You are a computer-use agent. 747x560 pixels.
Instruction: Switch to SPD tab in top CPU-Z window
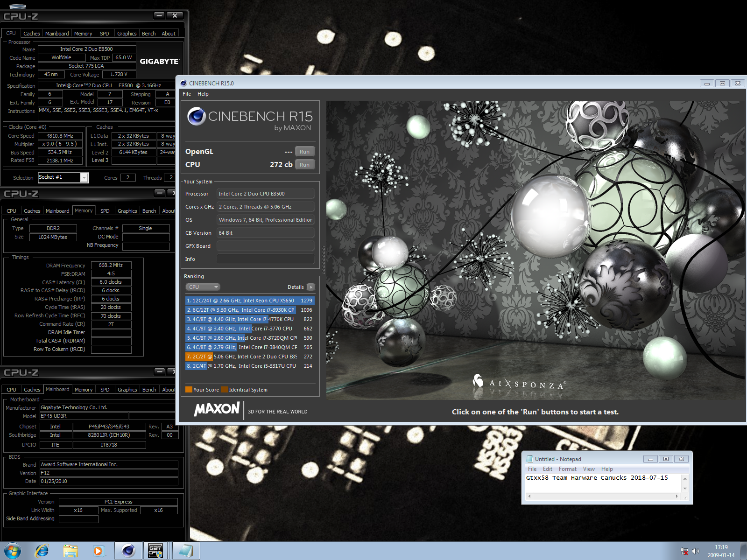pos(105,34)
